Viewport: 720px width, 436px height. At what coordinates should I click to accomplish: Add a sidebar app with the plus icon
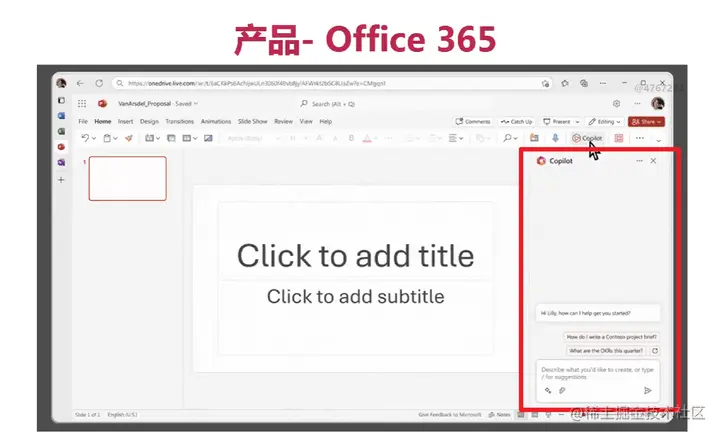click(x=61, y=180)
